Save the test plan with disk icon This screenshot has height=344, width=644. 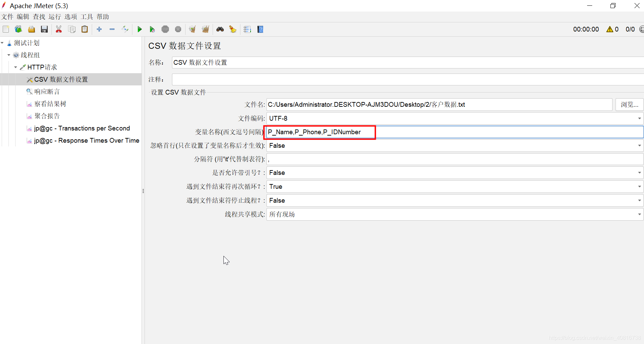pyautogui.click(x=44, y=29)
